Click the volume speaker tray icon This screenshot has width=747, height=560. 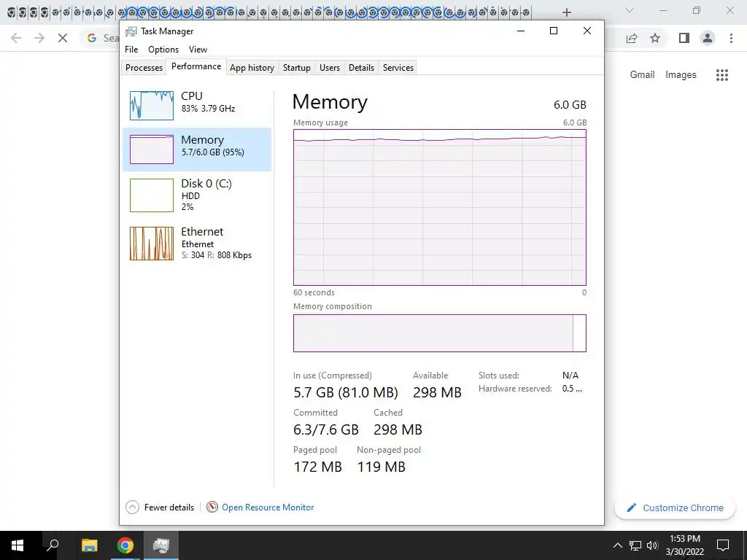tap(652, 545)
